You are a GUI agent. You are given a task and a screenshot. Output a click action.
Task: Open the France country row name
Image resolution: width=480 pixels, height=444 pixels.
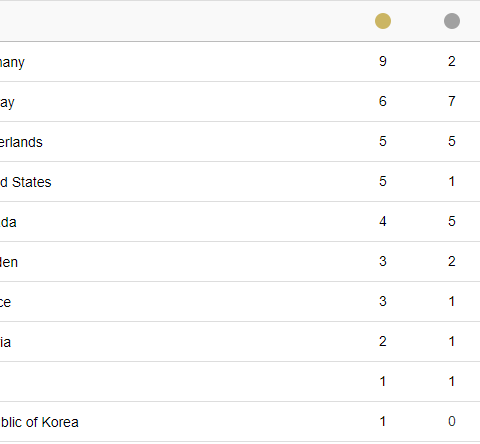point(5,302)
